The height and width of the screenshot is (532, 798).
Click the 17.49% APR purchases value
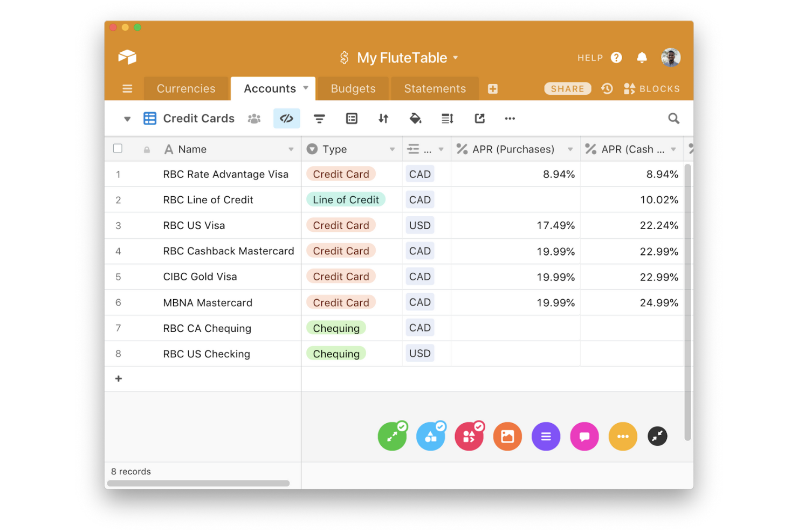(555, 226)
